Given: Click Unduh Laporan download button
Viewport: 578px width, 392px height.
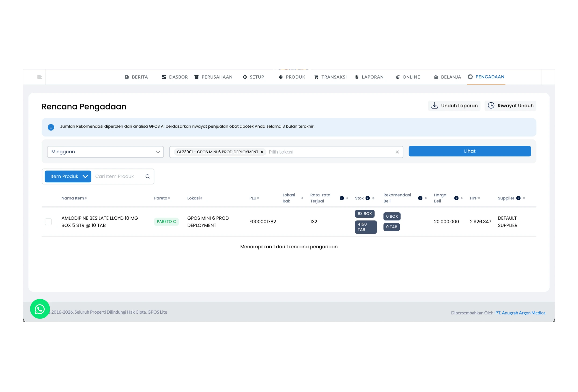Looking at the screenshot, I should tap(454, 106).
